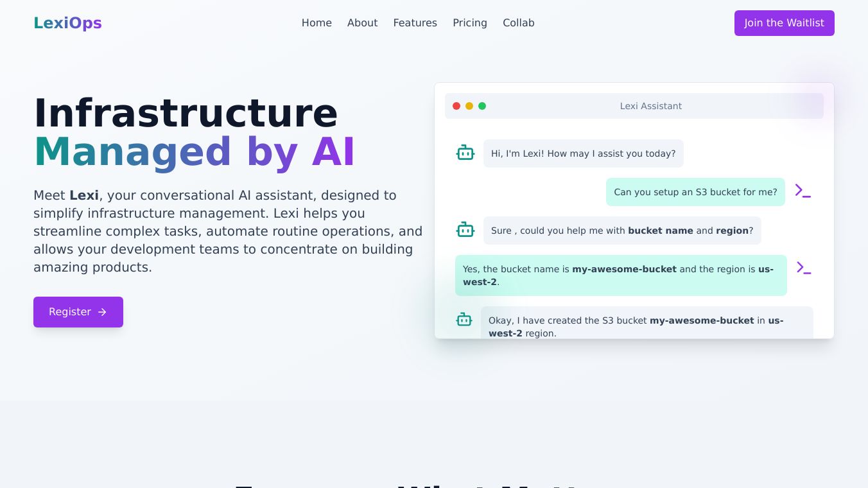Click the red window dot

[x=456, y=106]
